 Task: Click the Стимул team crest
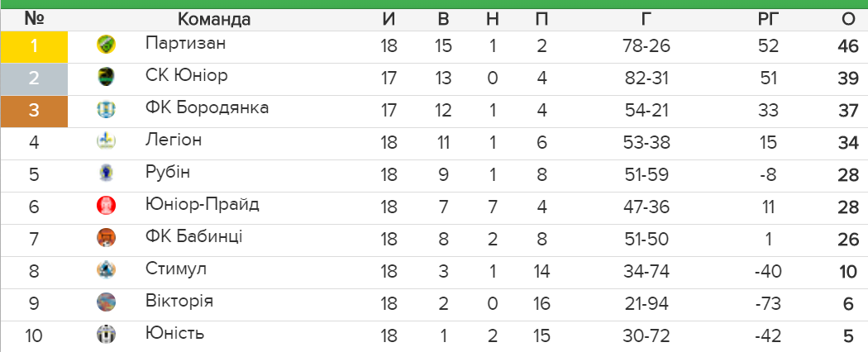[x=106, y=269]
